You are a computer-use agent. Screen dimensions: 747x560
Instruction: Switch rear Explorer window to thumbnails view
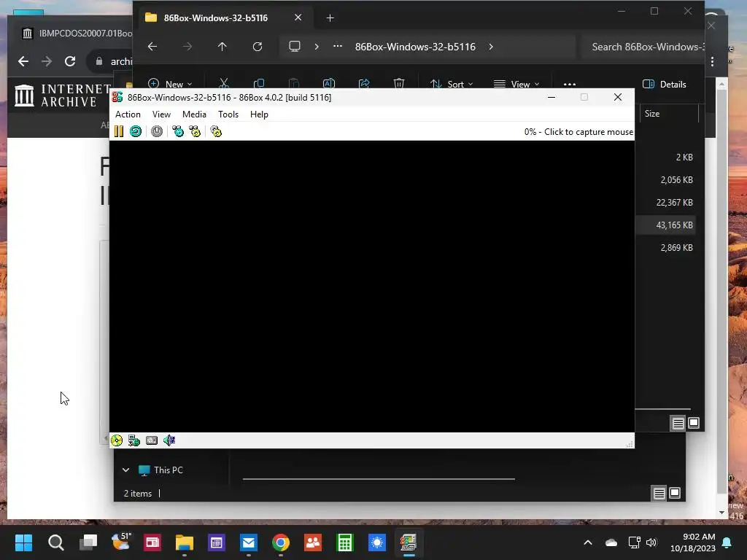point(675,494)
